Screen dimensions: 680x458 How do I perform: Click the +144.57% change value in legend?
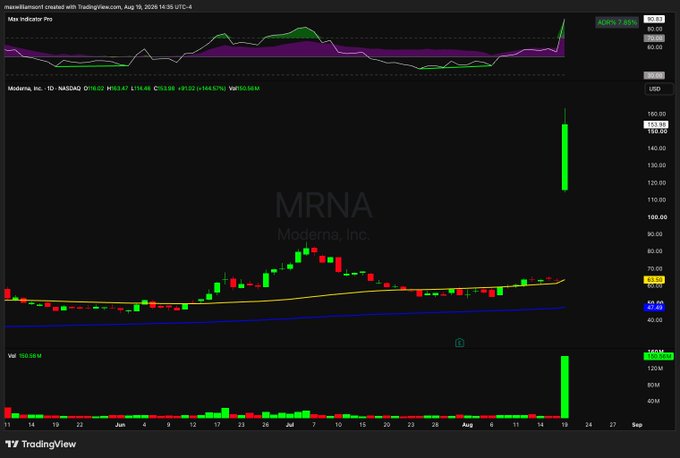(211, 88)
